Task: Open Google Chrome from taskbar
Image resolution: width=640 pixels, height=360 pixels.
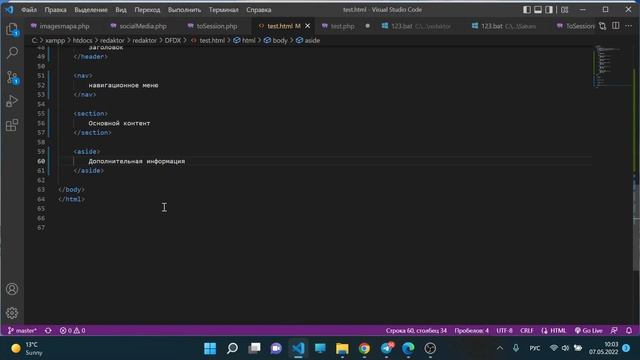Action: pyautogui.click(x=364, y=348)
